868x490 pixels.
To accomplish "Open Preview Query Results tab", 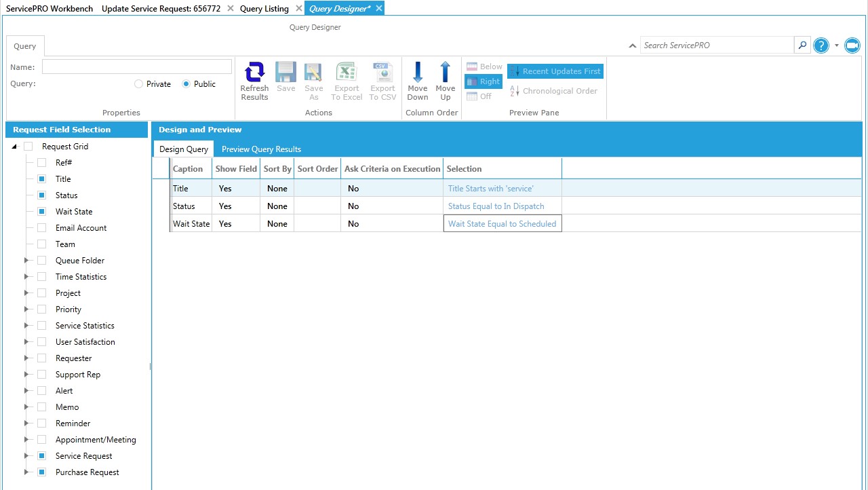I will pos(261,149).
